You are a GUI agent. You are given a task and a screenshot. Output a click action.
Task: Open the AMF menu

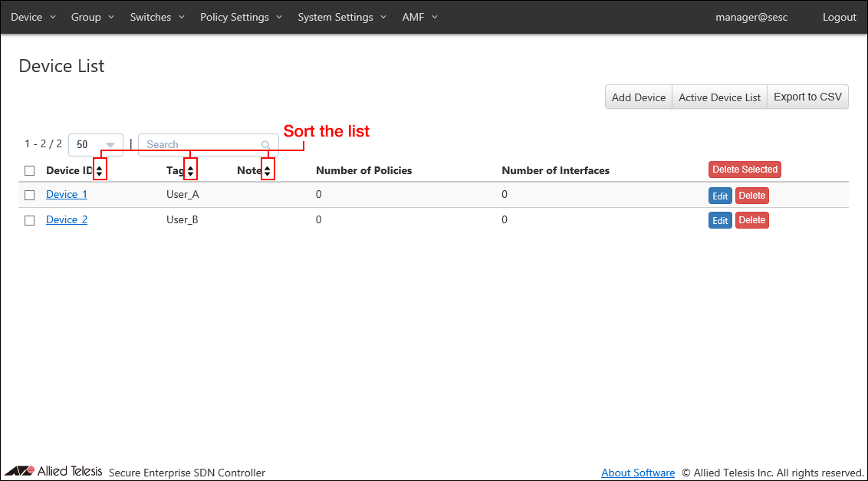click(419, 17)
